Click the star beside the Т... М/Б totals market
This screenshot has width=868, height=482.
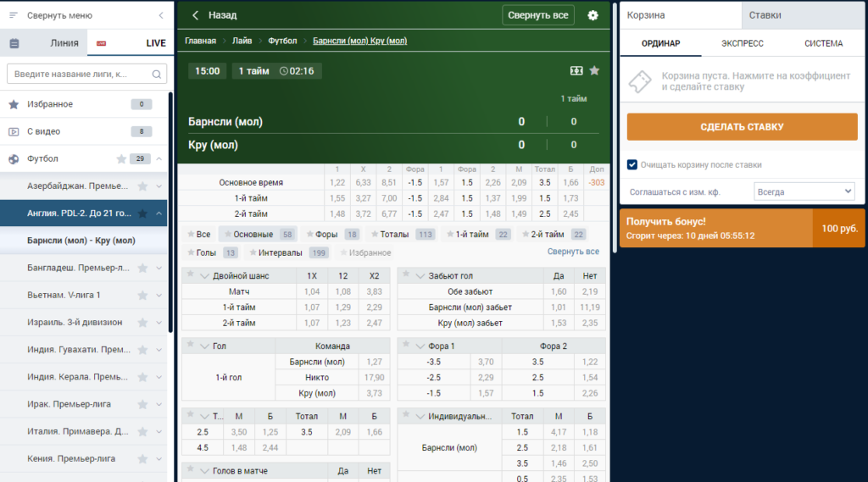tap(191, 414)
